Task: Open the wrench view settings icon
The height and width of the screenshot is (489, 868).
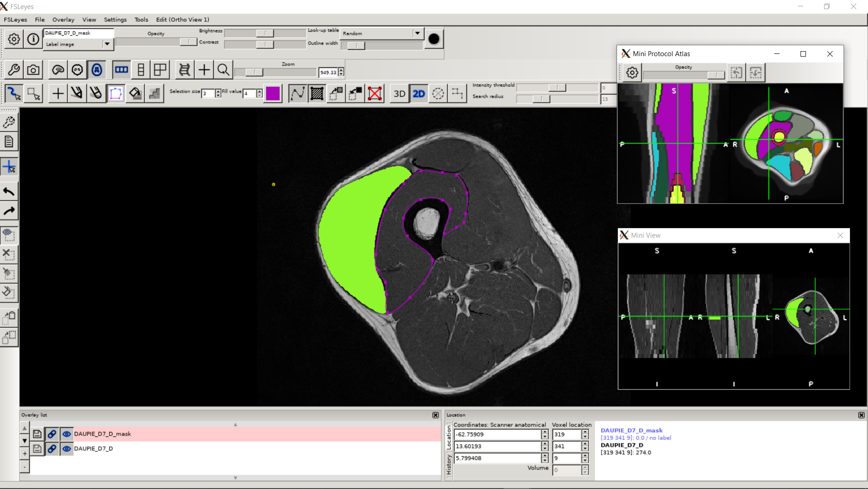Action: (14, 70)
